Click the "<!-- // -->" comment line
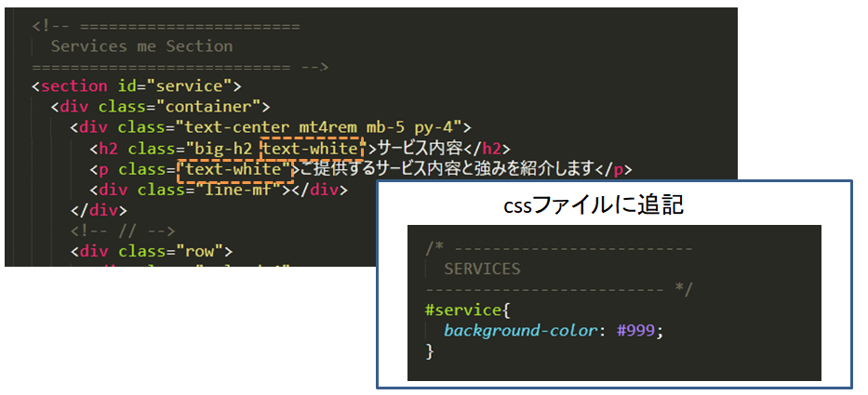Image resolution: width=868 pixels, height=395 pixels. pyautogui.click(x=123, y=231)
